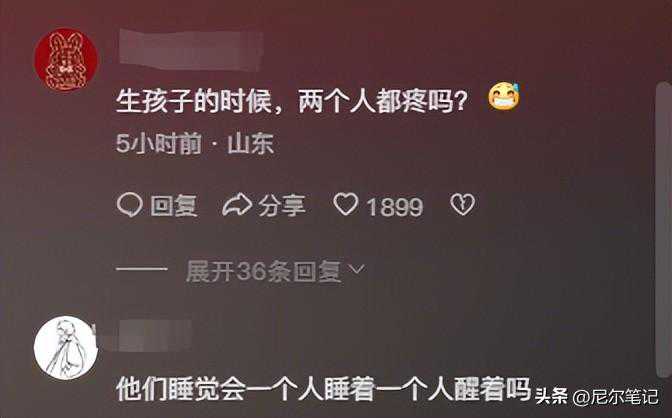
Task: Click the speech bubble reply icon
Action: tap(129, 204)
